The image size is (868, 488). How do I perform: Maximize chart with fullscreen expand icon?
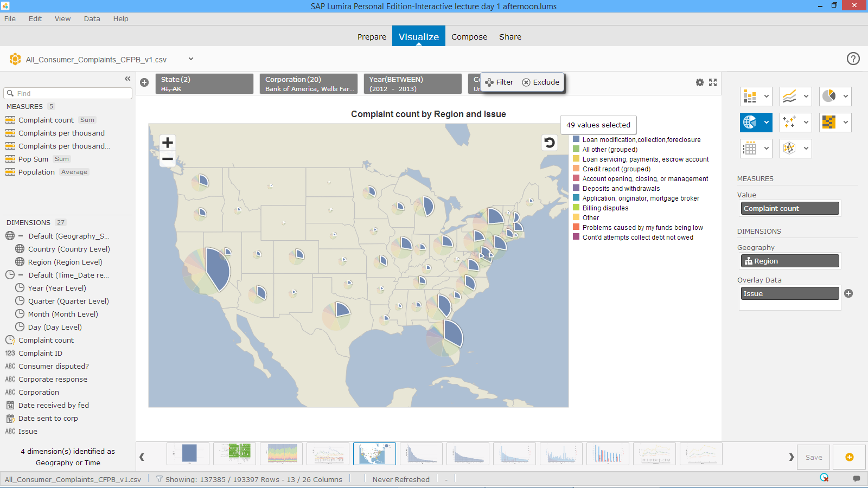(x=713, y=82)
